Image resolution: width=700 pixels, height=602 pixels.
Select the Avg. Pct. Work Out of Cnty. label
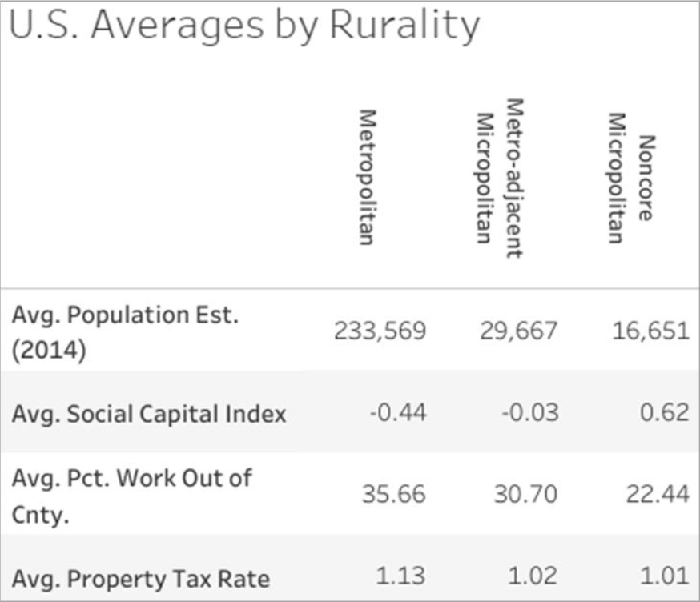click(131, 495)
